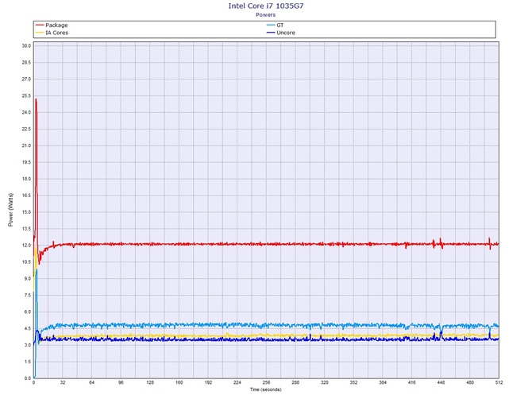Click the IA Cores legend entry
Screen dimensions: 532x399
tap(52, 33)
